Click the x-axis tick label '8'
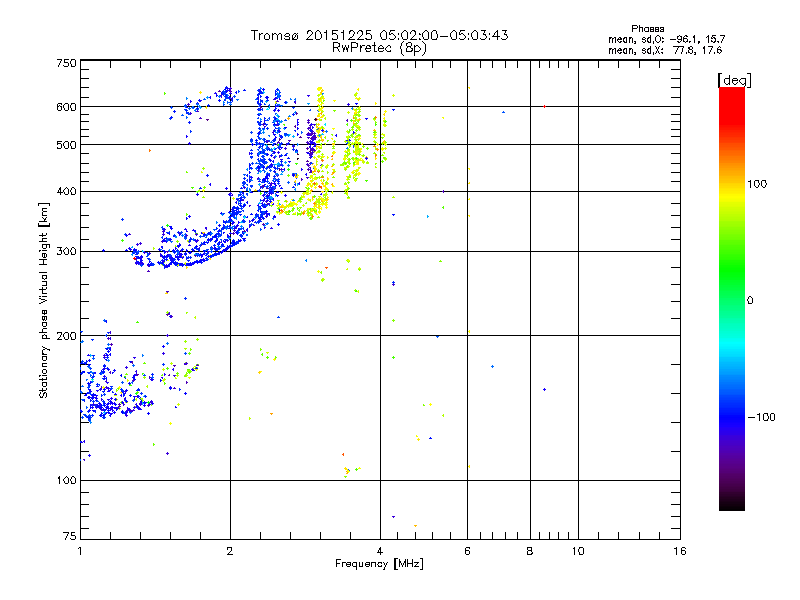 (530, 551)
